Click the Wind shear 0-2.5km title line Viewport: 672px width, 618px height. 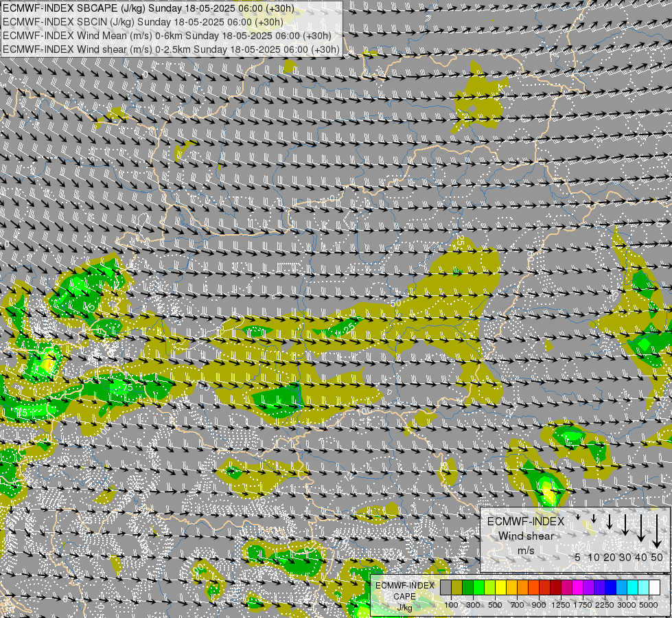coord(172,49)
